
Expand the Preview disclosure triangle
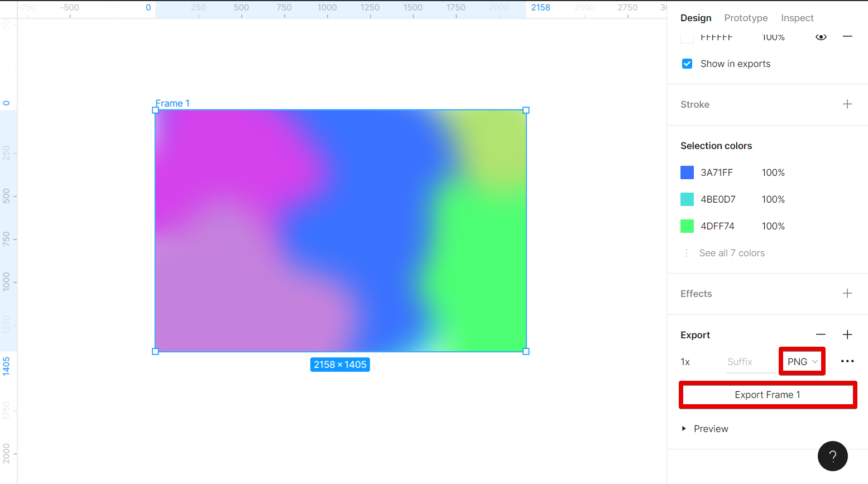(x=684, y=429)
